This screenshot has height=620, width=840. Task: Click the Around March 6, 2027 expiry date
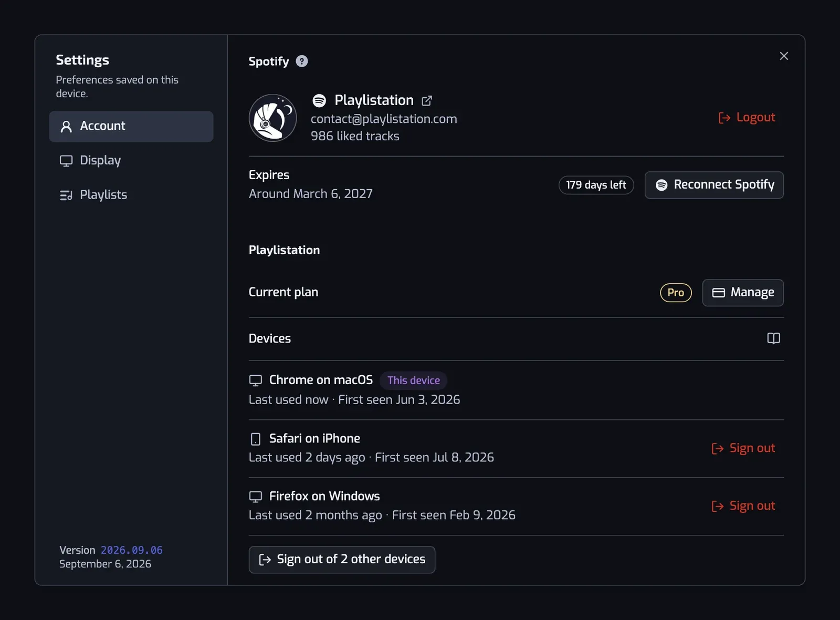pos(311,194)
